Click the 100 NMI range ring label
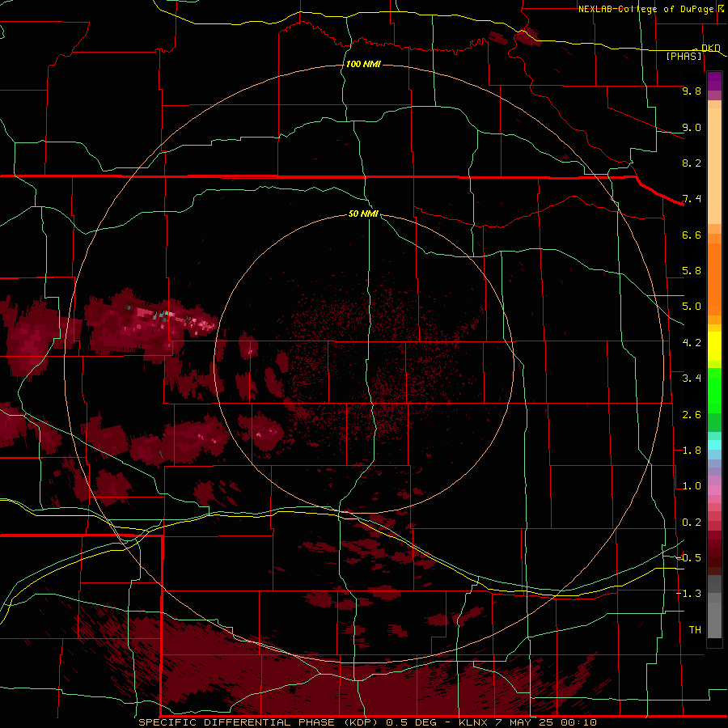 coord(363,64)
